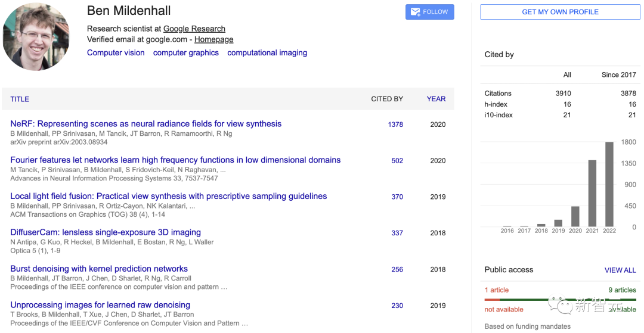
Task: Open the DiffuserCam paper link
Action: [106, 232]
